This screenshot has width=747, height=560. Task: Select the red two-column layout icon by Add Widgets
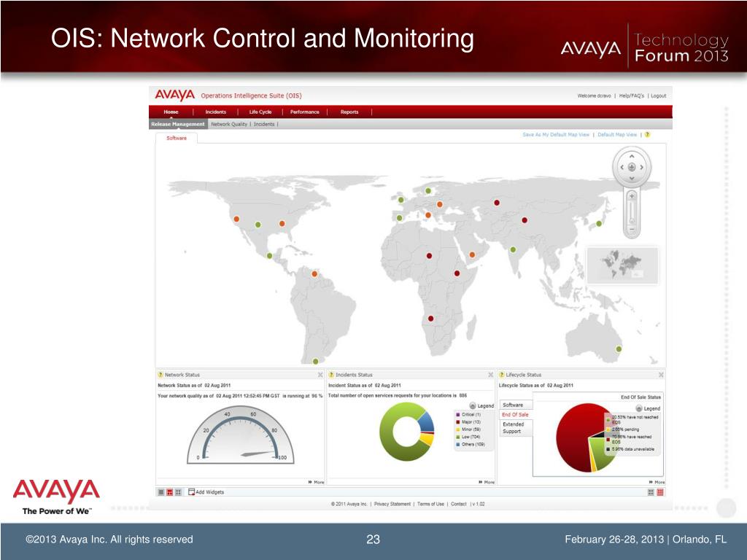[169, 492]
